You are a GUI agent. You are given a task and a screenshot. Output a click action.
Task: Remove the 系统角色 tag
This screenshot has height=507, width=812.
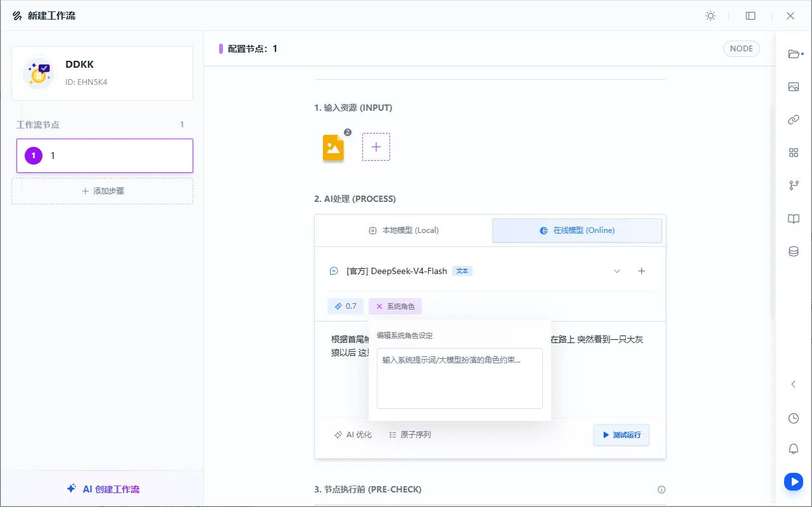[x=379, y=306]
